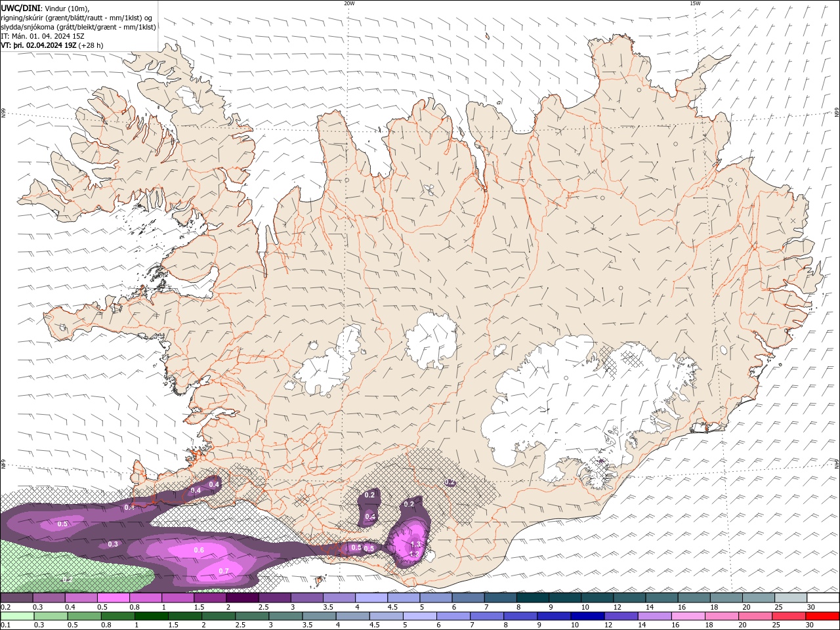The image size is (840, 630).
Task: Click the 1.3 precipitation value on the map
Action: tap(415, 545)
